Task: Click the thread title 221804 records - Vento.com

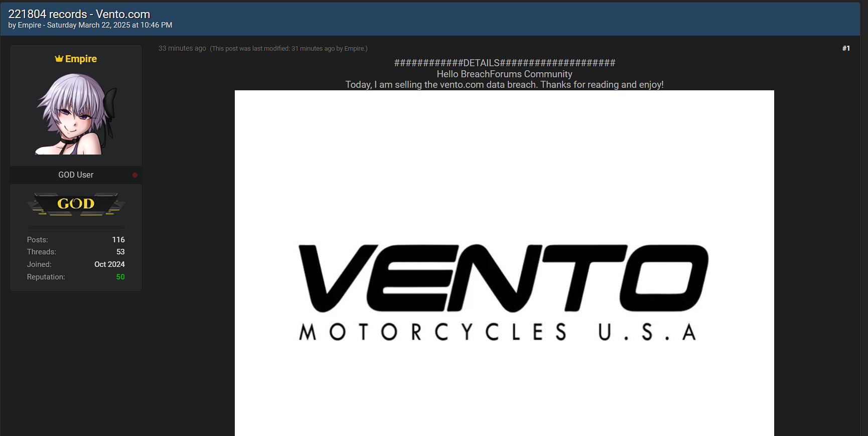Action: [x=79, y=14]
